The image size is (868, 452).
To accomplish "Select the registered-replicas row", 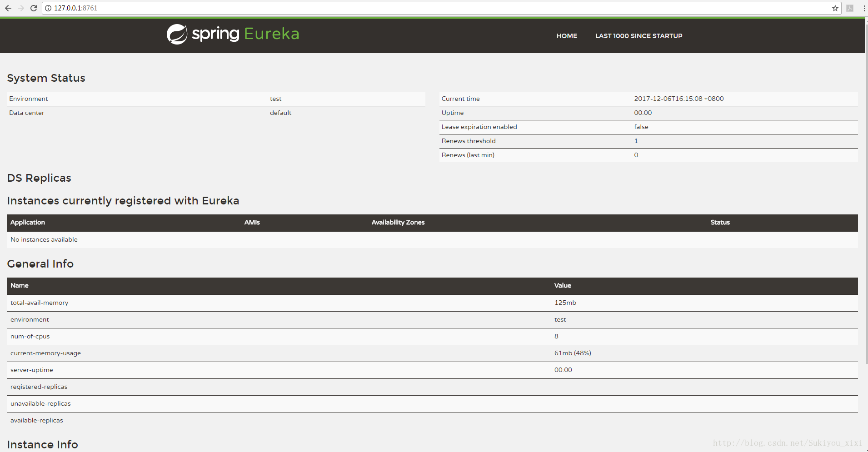I will [x=432, y=387].
